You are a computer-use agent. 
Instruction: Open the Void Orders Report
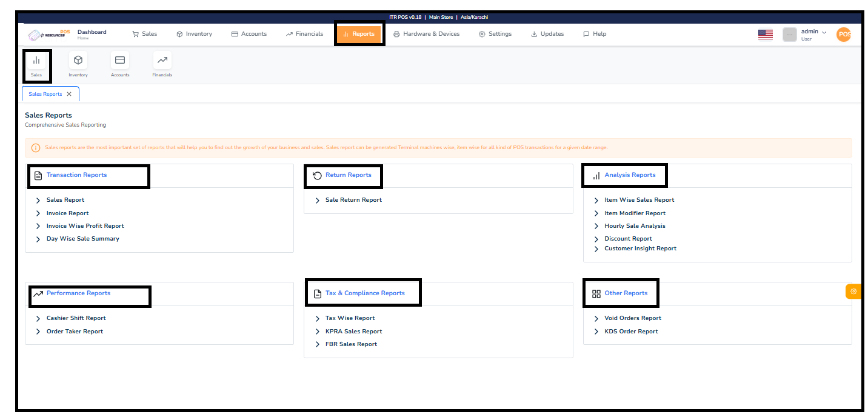click(633, 318)
